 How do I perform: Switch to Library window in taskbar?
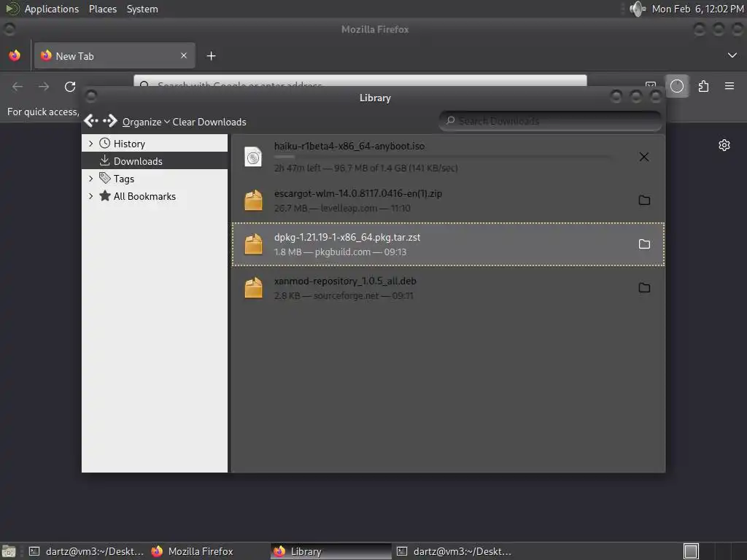(331, 551)
